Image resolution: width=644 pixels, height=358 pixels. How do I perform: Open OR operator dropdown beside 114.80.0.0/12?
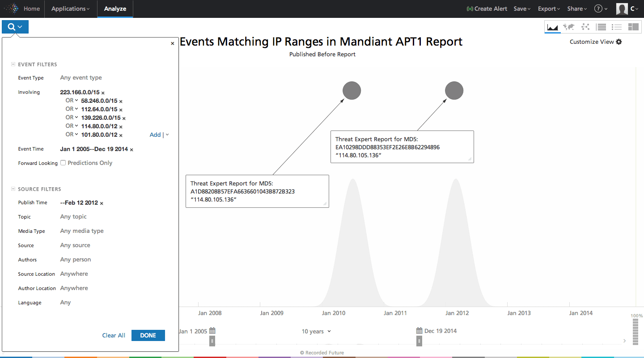[x=72, y=126]
